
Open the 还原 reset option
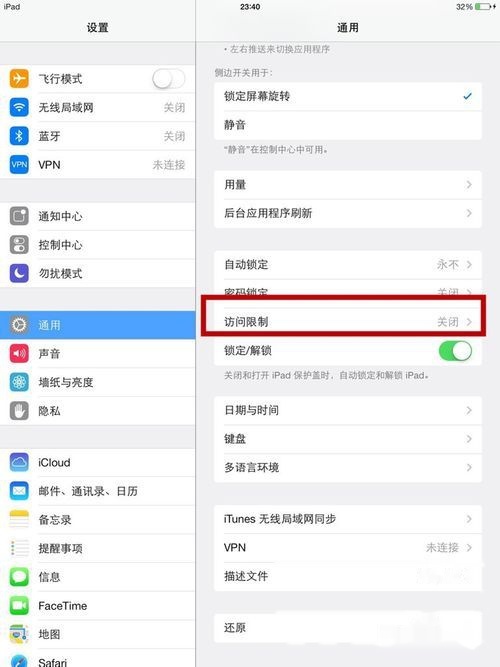coord(348,628)
